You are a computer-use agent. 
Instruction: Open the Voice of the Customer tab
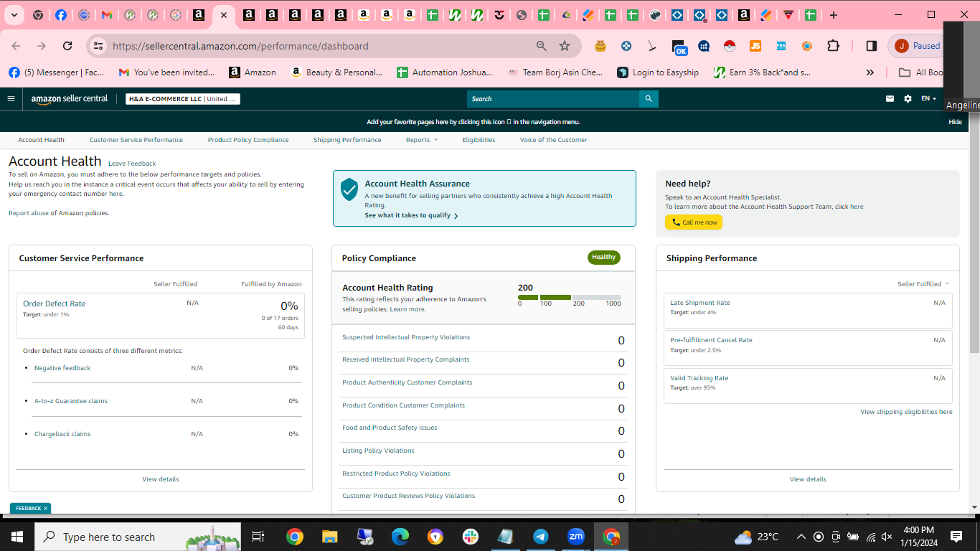coord(554,140)
